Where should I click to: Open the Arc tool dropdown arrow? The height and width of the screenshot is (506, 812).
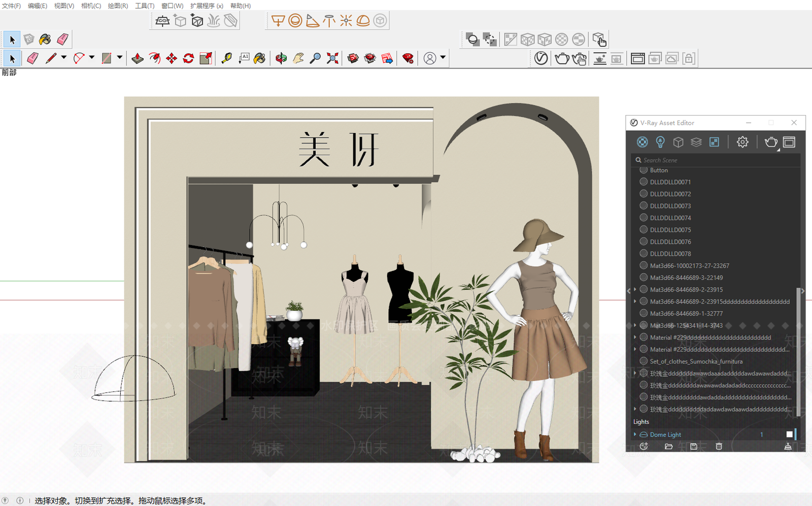(91, 58)
